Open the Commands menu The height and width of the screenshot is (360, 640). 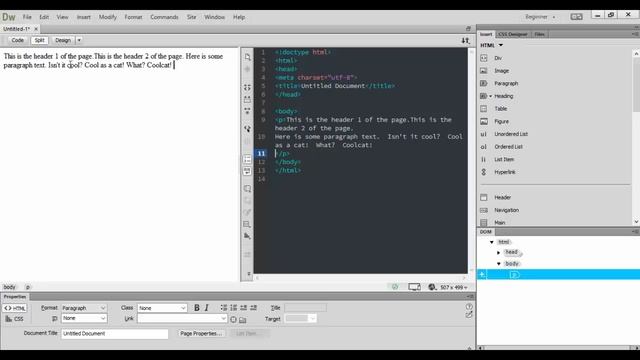coord(164,17)
